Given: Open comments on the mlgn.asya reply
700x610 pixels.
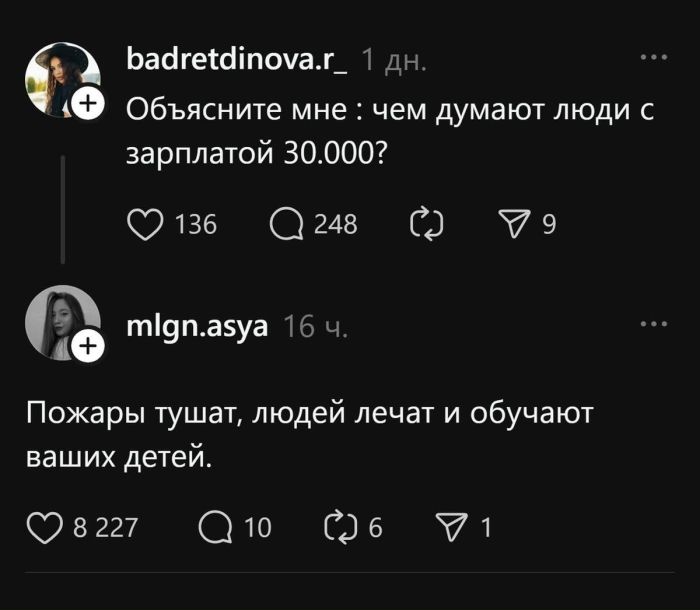Looking at the screenshot, I should [x=215, y=526].
